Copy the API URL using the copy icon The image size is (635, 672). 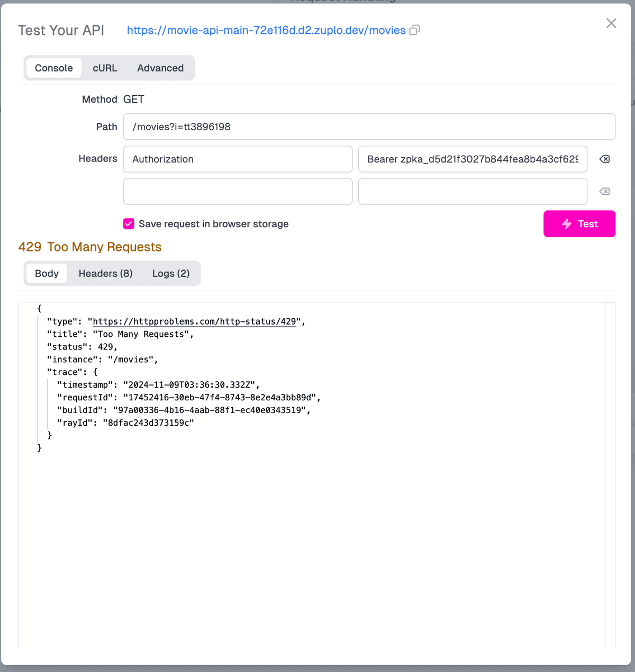pos(415,30)
